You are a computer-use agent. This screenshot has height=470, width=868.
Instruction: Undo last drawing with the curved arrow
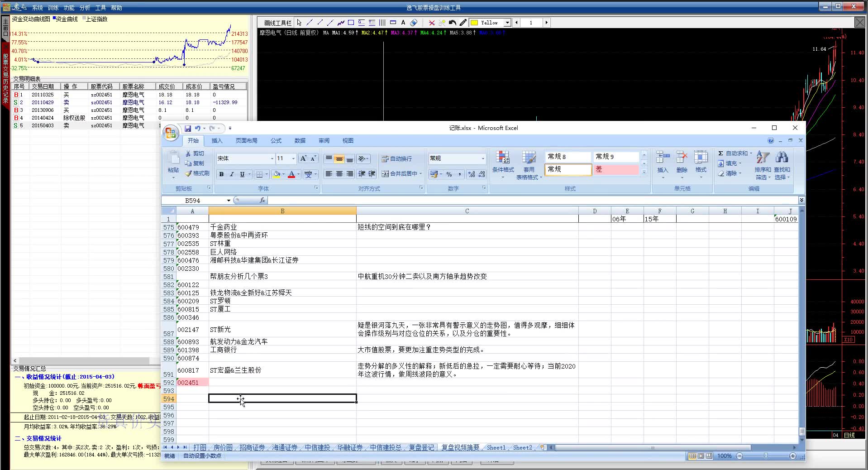pos(453,23)
